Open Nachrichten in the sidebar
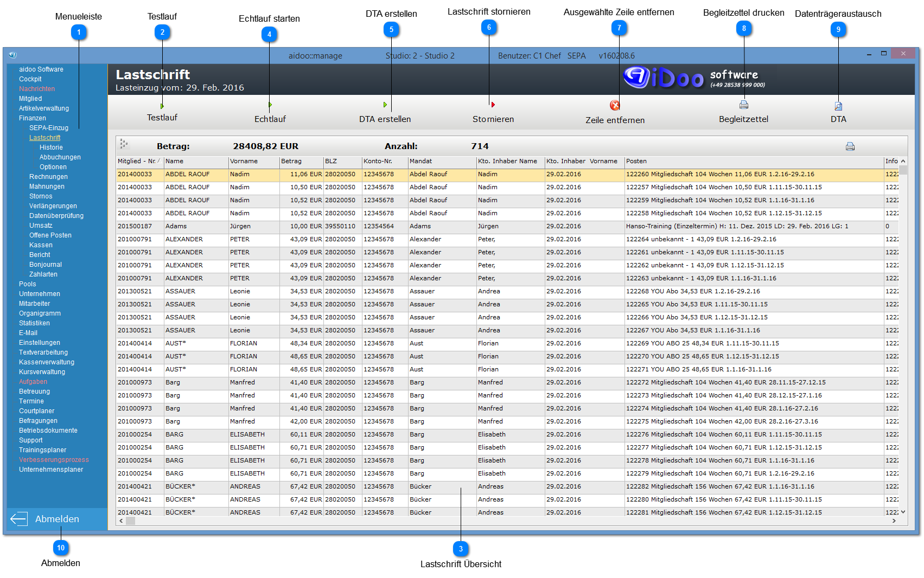The height and width of the screenshot is (578, 924). tap(37, 89)
